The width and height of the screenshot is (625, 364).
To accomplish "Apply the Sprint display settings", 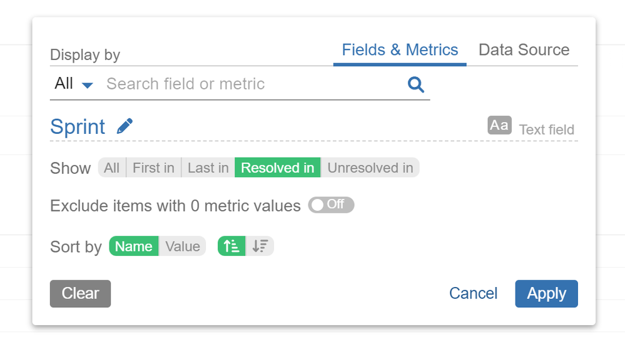I will point(546,293).
